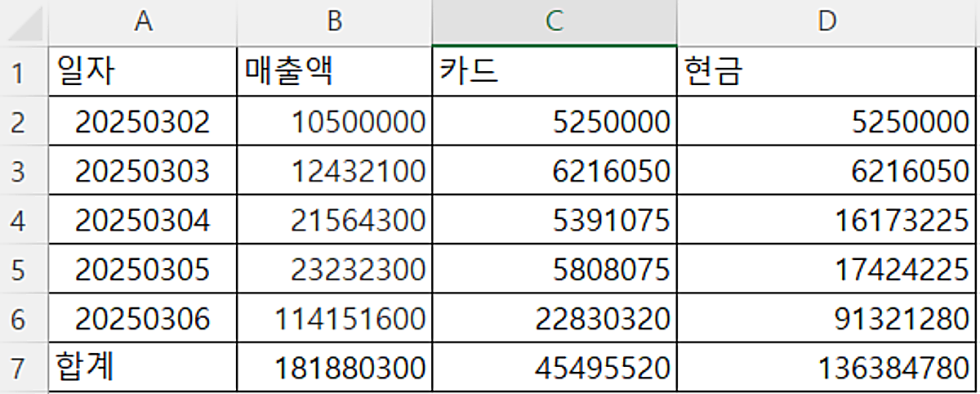Click cash cell 16173225
Image resolution: width=980 pixels, height=394 pixels.
coord(827,219)
